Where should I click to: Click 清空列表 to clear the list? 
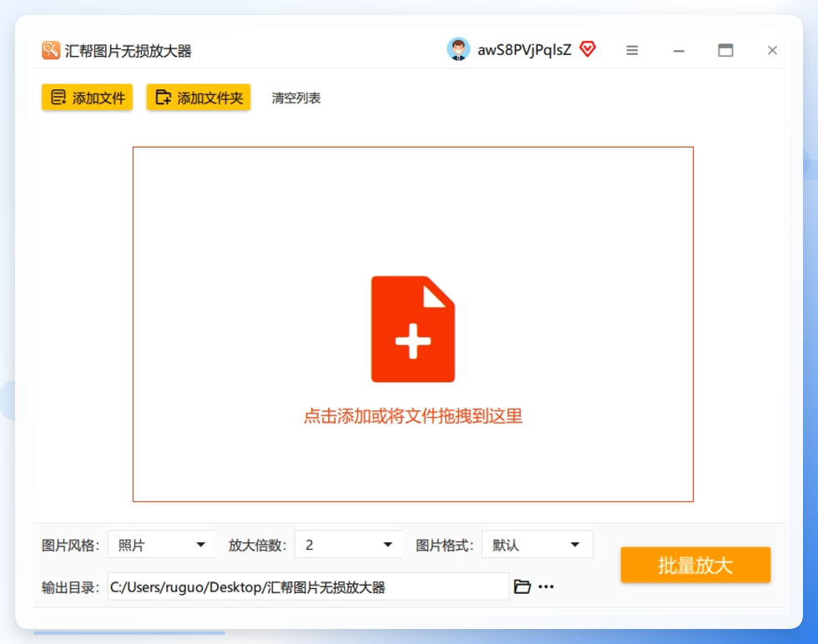295,98
